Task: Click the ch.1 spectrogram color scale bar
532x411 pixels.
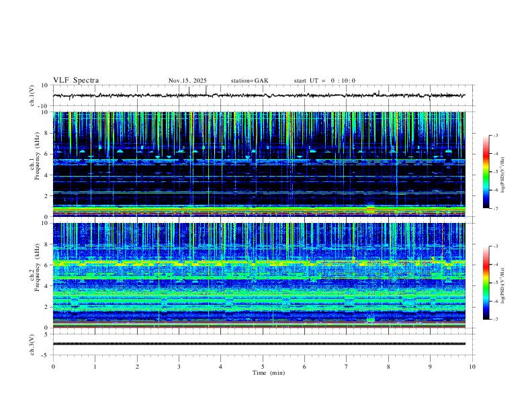Action: pos(486,172)
